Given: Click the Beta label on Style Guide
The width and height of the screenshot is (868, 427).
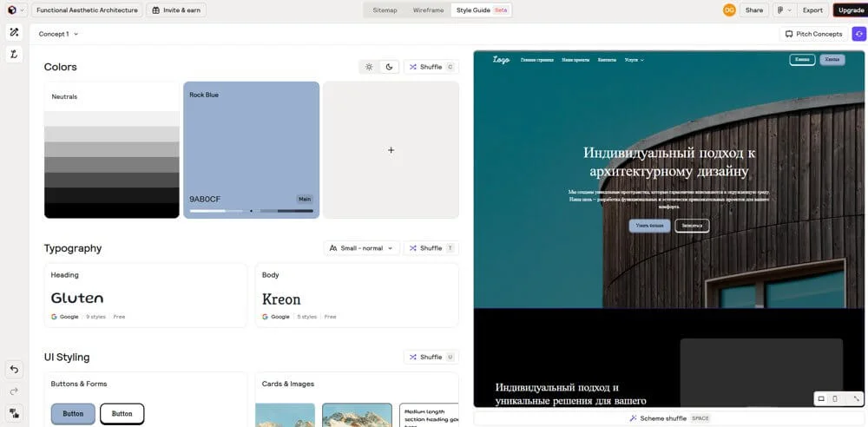Looking at the screenshot, I should coord(501,10).
